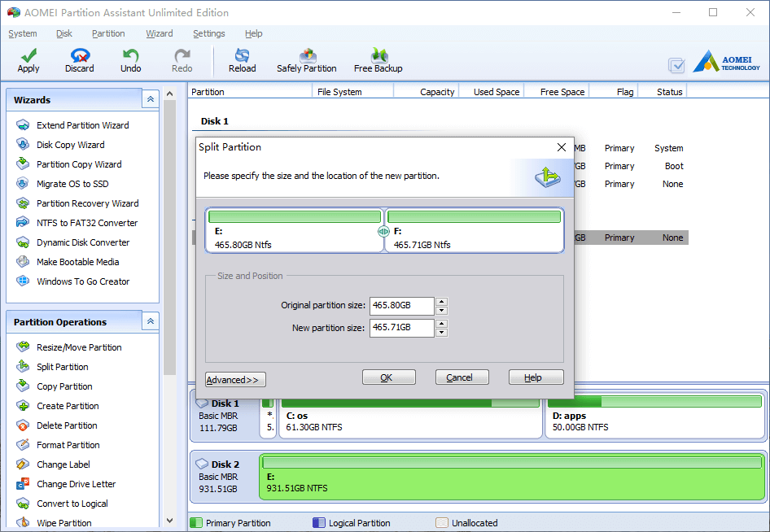
Task: Click the sidebar scroll-up arrow
Action: (170, 94)
